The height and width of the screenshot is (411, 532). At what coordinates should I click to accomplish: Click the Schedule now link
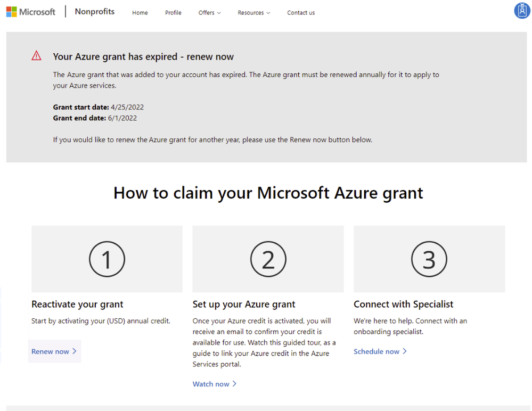point(380,351)
